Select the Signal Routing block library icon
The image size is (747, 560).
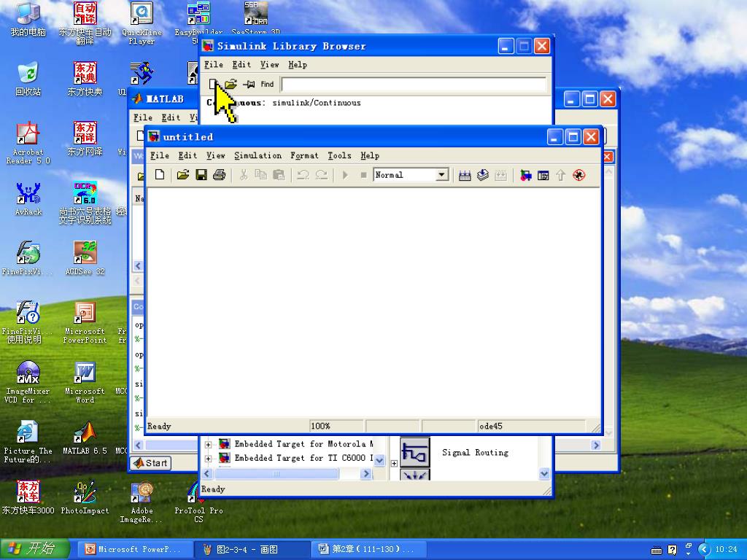[x=414, y=452]
